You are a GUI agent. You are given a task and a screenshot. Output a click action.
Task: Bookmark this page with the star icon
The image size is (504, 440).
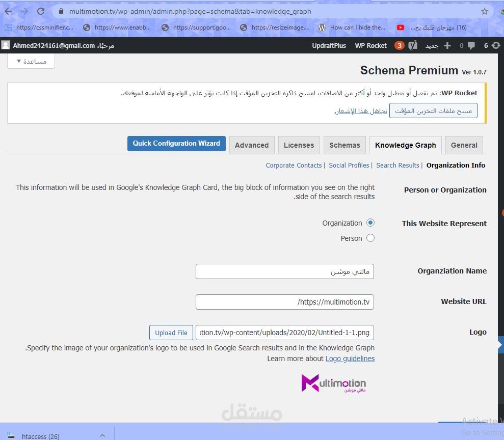[485, 11]
